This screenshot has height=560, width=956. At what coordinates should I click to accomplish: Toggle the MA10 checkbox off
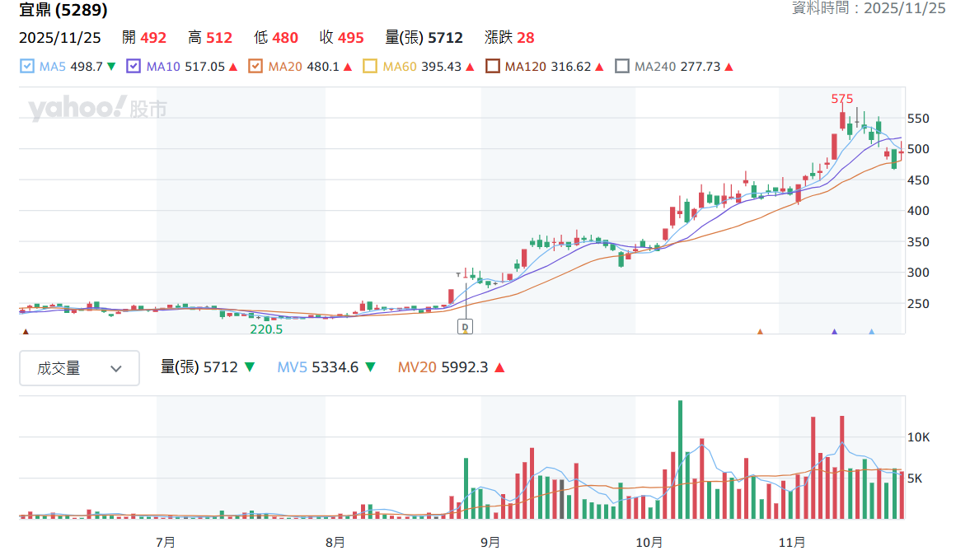pos(134,67)
